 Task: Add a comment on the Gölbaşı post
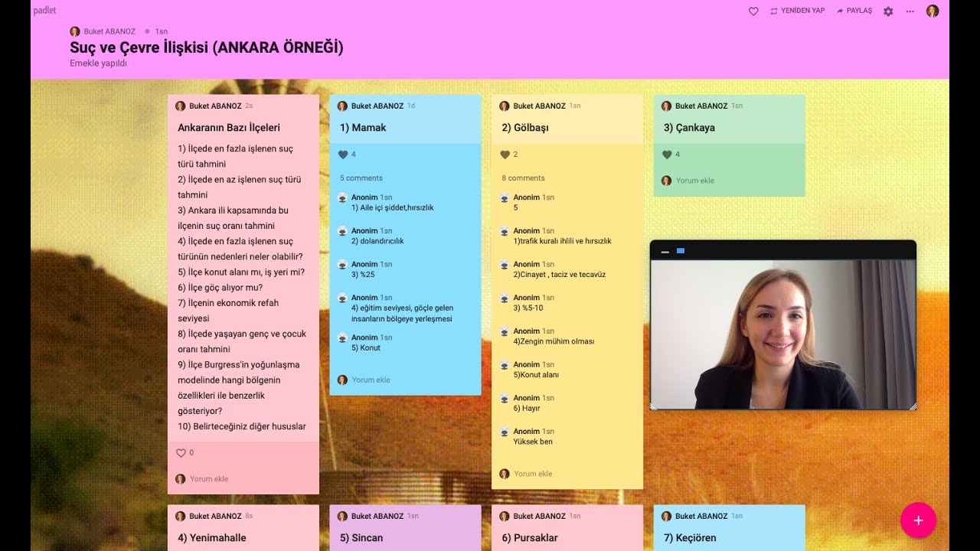click(x=533, y=474)
